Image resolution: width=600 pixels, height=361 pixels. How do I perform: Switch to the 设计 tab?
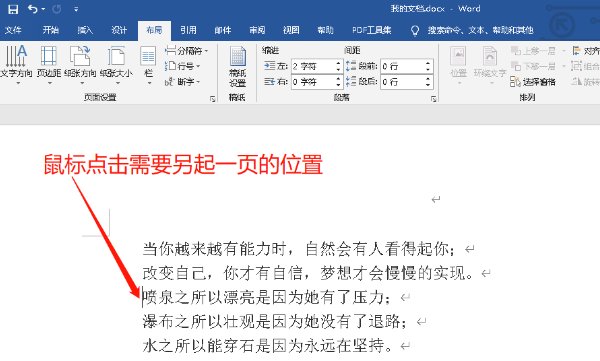119,30
